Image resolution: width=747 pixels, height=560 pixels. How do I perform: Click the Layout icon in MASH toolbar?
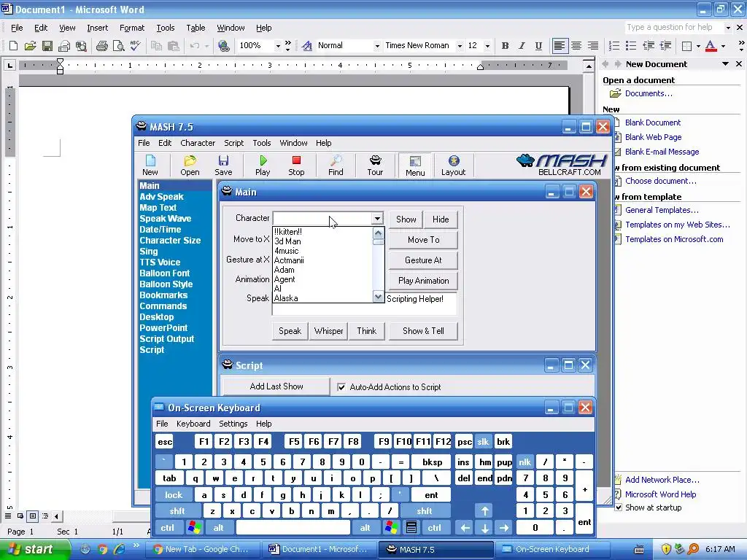(453, 165)
